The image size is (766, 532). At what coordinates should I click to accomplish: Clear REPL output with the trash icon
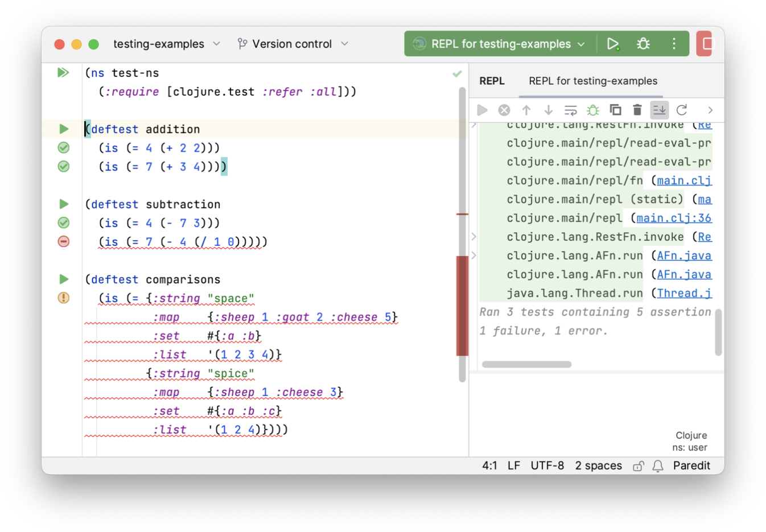(x=637, y=110)
